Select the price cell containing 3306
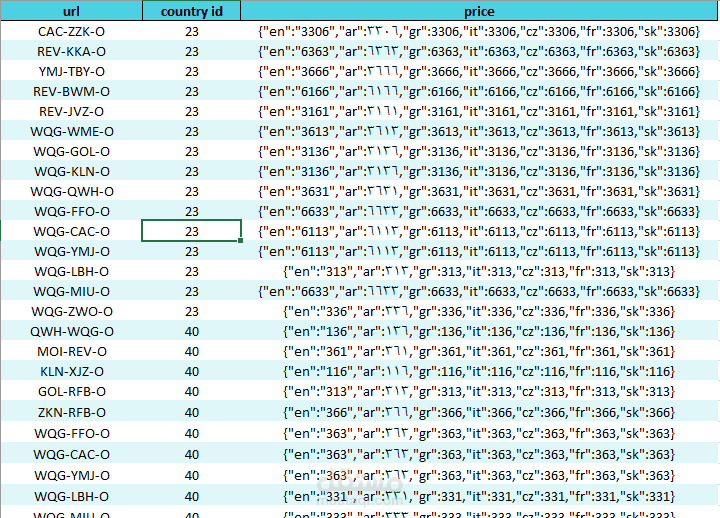The height and width of the screenshot is (518, 720). pyautogui.click(x=479, y=31)
